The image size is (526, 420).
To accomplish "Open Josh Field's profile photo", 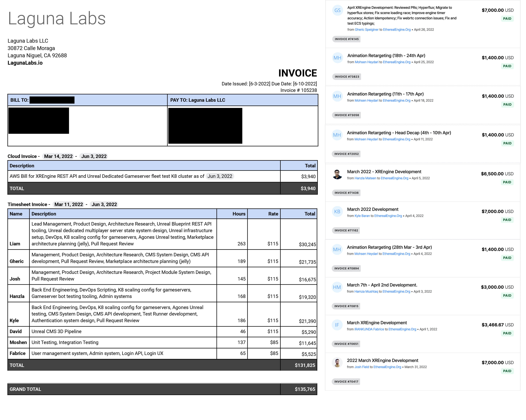I will tap(337, 363).
